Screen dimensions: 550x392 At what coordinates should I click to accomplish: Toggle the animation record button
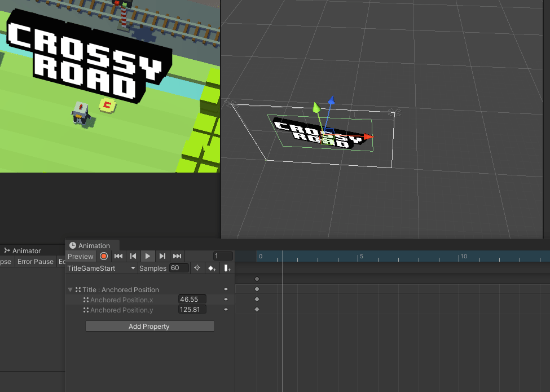pos(103,256)
